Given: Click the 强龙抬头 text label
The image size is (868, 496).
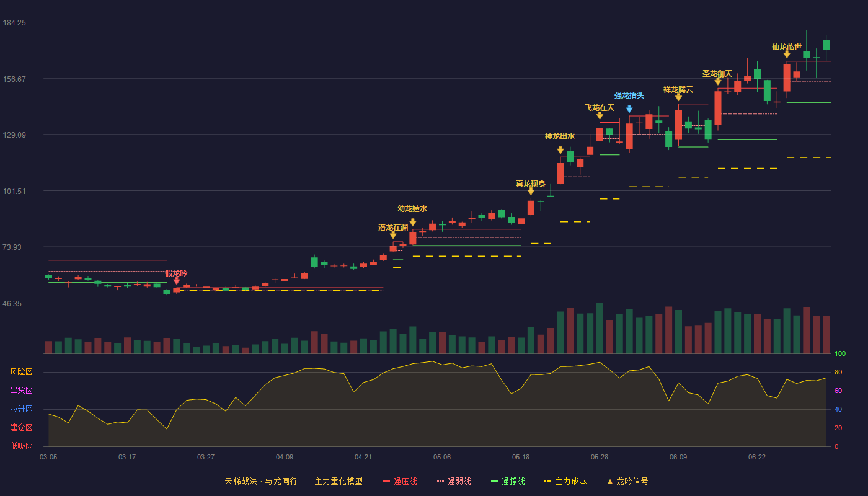Looking at the screenshot, I should click(x=629, y=95).
